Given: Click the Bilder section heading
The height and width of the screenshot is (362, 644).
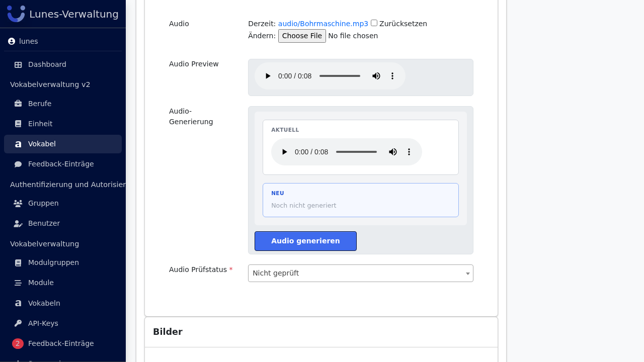Looking at the screenshot, I should click(x=168, y=332).
